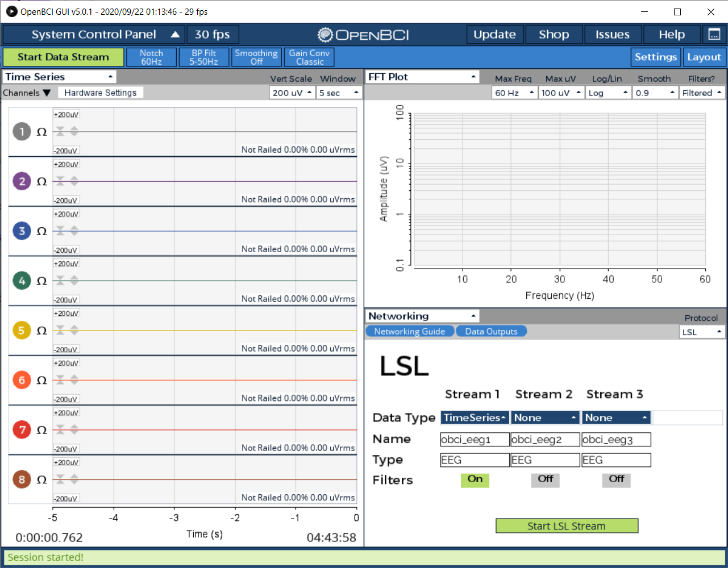Image resolution: width=728 pixels, height=568 pixels.
Task: Open the Issues page
Action: coord(613,35)
